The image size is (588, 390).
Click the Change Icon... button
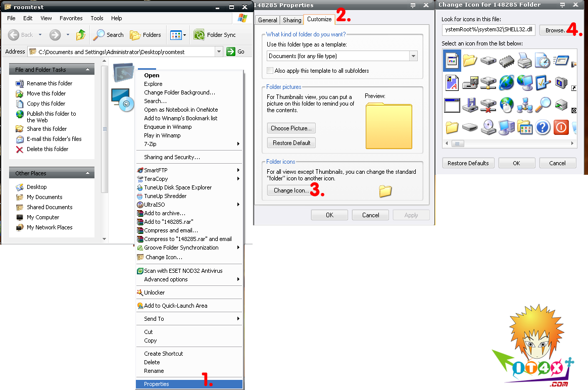(291, 190)
